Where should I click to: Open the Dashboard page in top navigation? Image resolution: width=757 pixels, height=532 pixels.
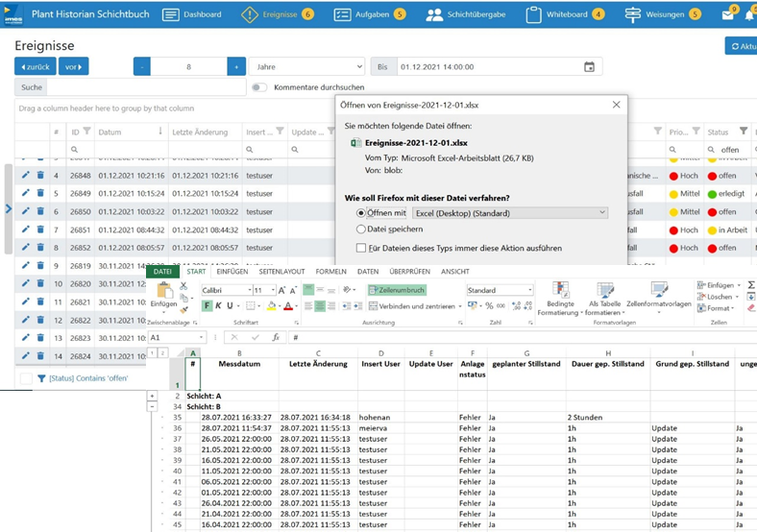click(x=192, y=14)
